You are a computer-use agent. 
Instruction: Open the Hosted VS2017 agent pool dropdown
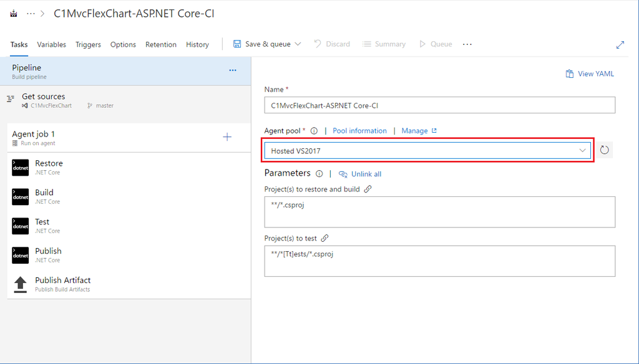(427, 151)
